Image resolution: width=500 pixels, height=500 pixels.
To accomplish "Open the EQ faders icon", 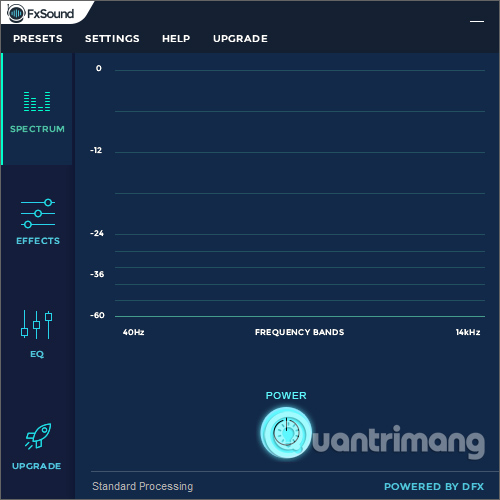I will coord(37,325).
